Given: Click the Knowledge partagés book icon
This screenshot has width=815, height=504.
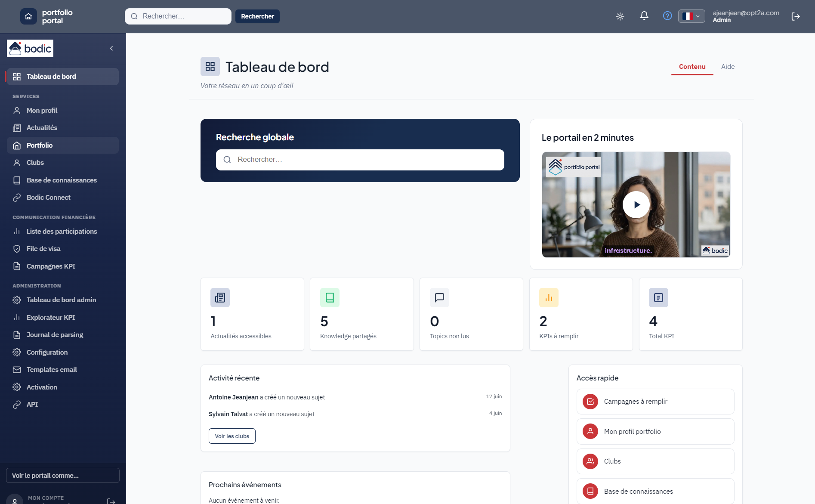Looking at the screenshot, I should click(330, 297).
